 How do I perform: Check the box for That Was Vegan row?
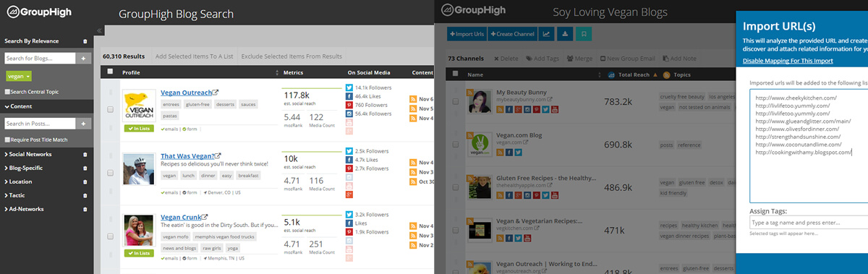click(x=110, y=173)
